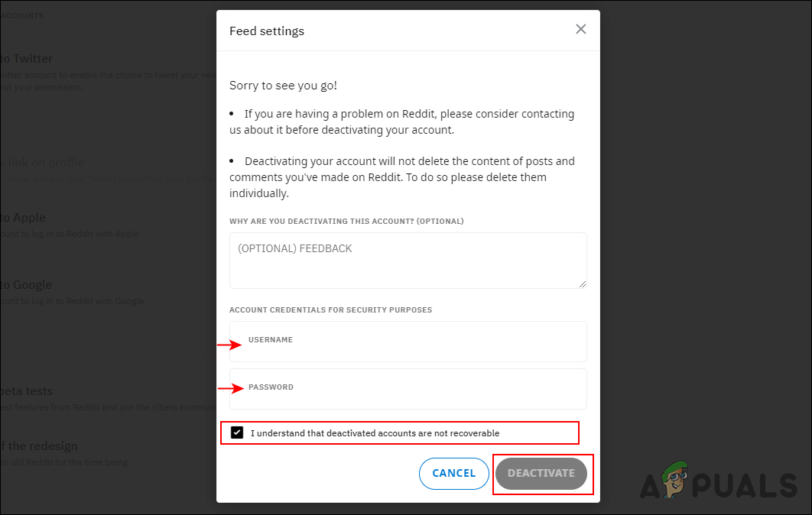
Task: Grab the feedback textarea resize handle
Action: (583, 284)
